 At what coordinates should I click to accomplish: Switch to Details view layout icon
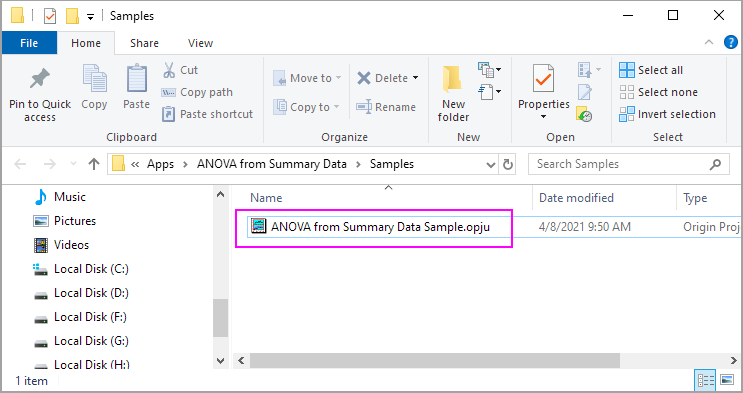[706, 380]
